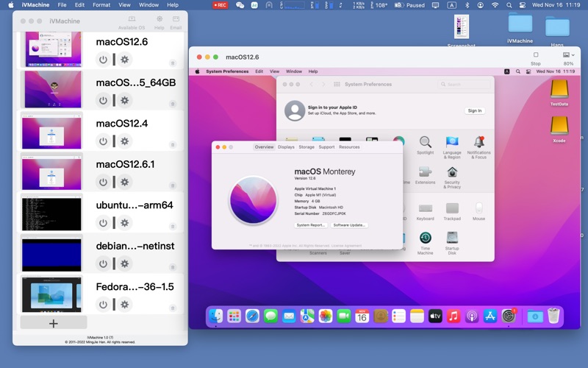This screenshot has height=368, width=588.
Task: Power on the macOS12.6 virtual machine
Action: 103,60
